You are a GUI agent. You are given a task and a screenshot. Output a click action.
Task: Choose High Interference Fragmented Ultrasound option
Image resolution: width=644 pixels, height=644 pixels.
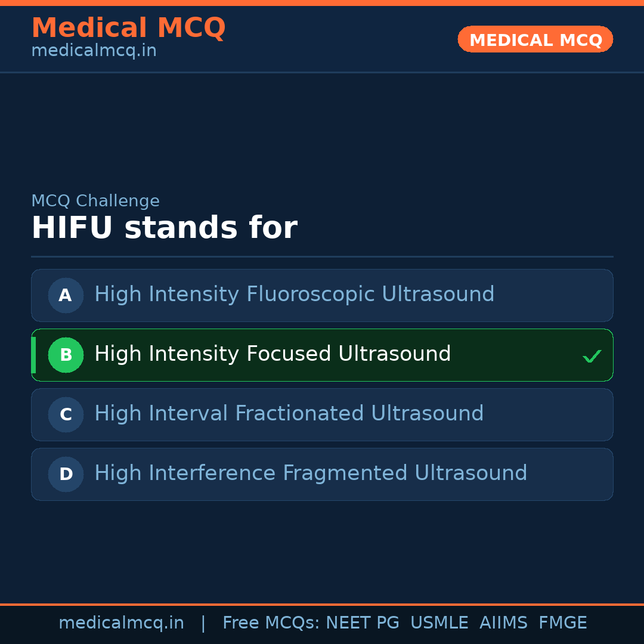click(x=311, y=473)
